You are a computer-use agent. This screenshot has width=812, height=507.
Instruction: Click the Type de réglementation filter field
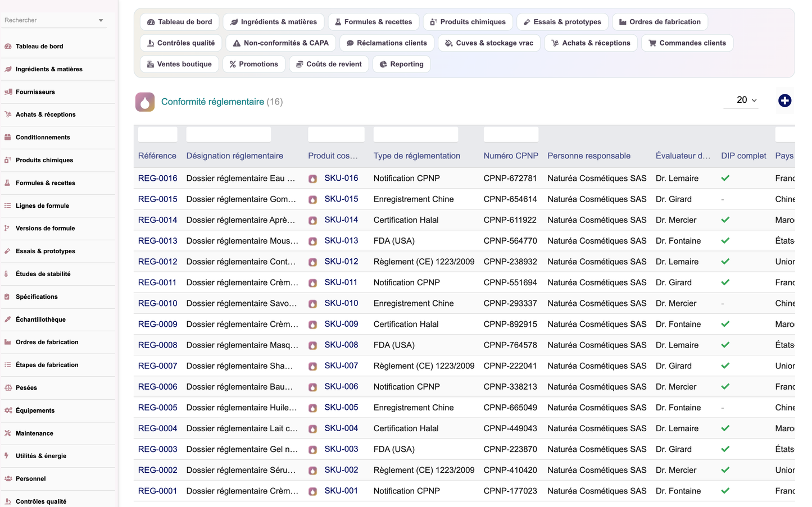click(416, 134)
